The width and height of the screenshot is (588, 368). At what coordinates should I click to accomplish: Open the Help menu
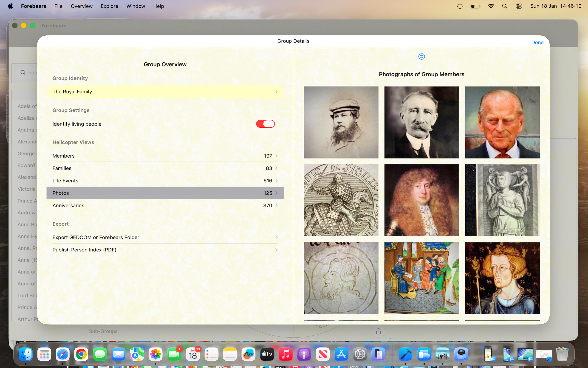(158, 6)
